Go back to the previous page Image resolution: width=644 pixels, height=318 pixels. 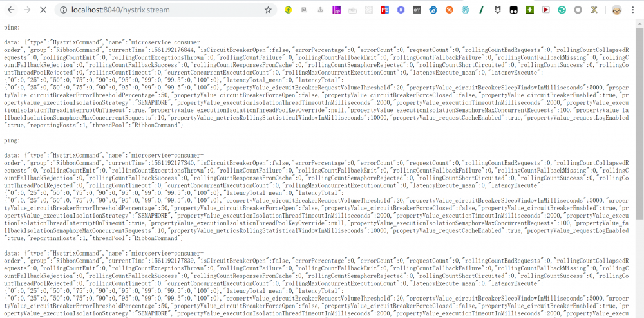[11, 10]
